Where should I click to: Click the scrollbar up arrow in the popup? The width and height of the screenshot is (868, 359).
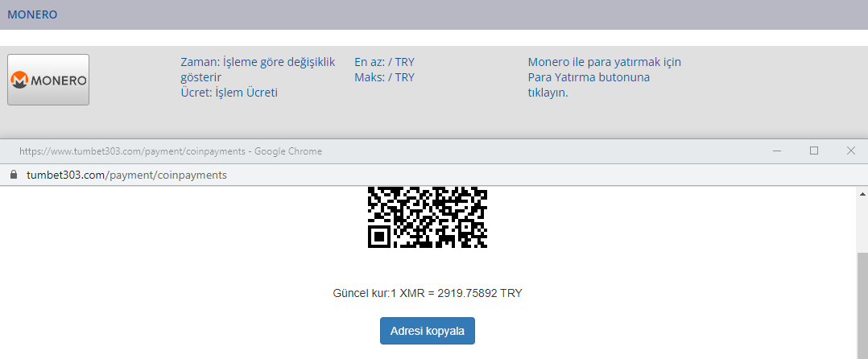tap(862, 194)
